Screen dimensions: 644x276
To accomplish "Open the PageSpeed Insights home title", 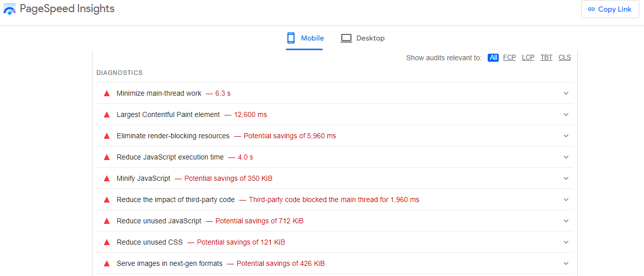I will click(67, 9).
